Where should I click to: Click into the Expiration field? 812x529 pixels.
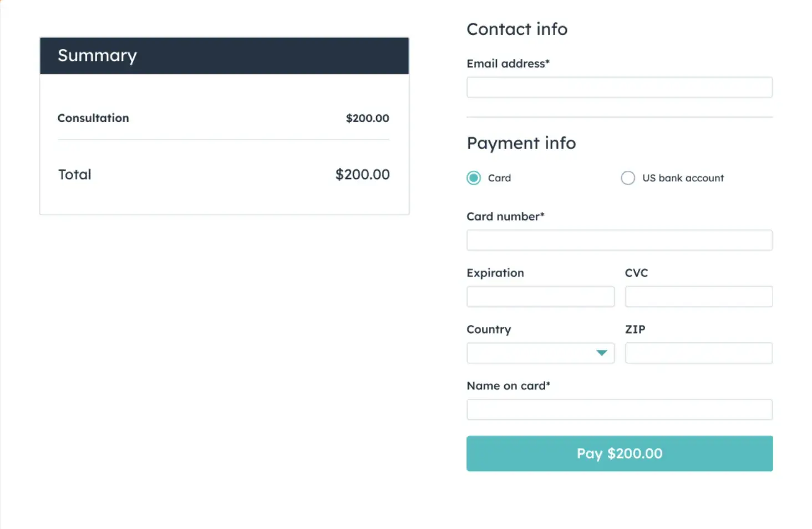pos(540,297)
